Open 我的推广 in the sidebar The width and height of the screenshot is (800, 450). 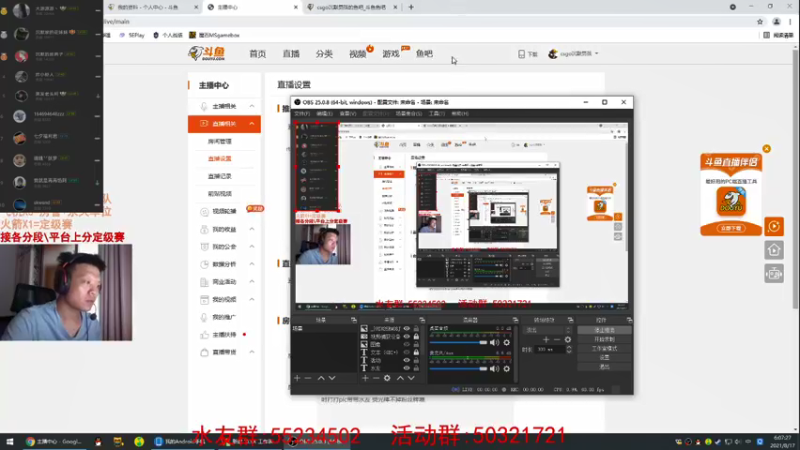(x=224, y=317)
